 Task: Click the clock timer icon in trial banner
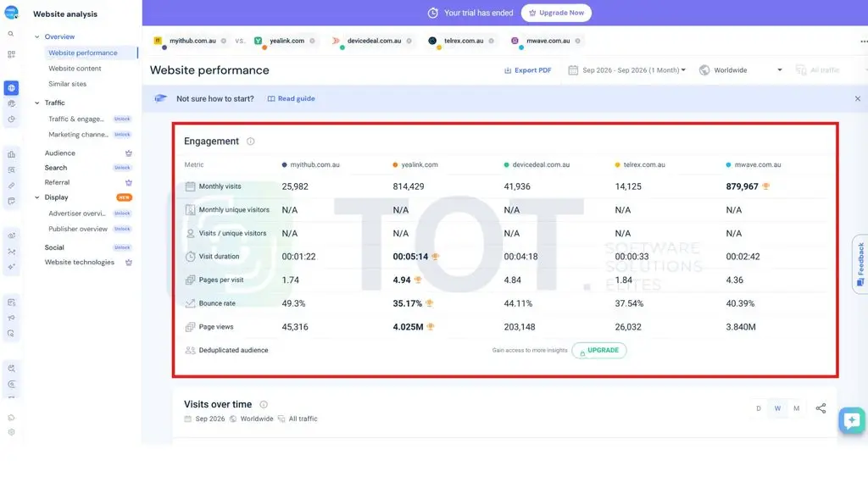click(x=433, y=13)
